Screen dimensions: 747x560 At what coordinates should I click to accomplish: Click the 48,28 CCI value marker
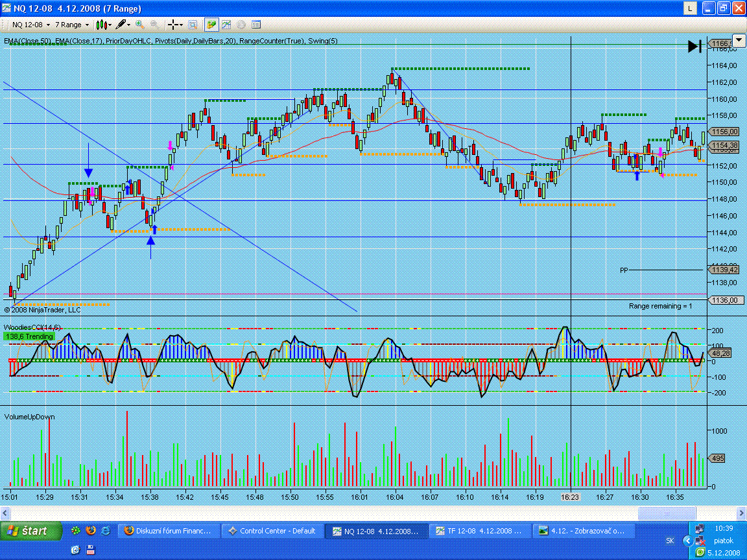click(x=720, y=353)
